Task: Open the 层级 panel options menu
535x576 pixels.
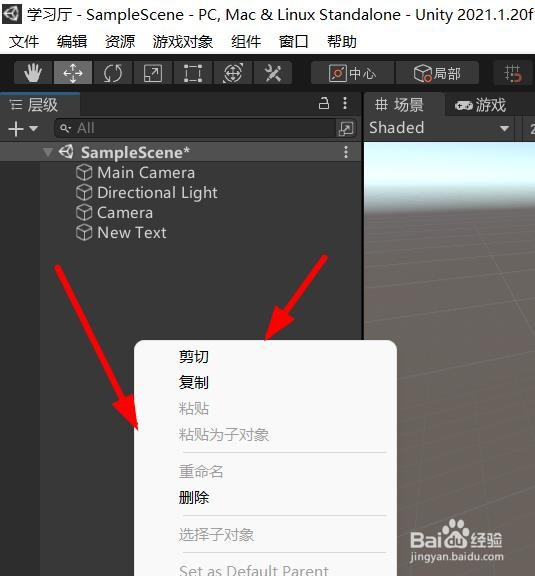Action: coord(345,103)
